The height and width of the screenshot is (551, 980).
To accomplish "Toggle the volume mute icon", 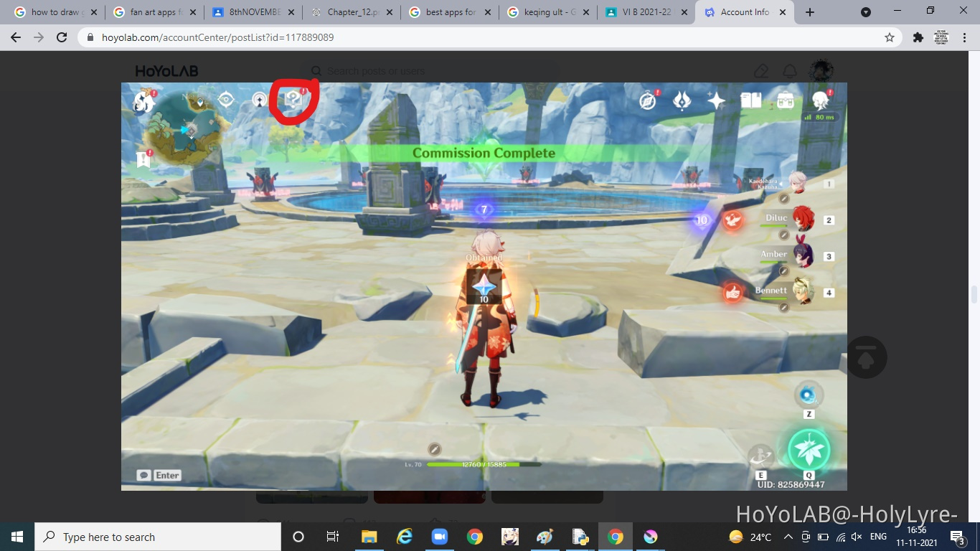I will (x=856, y=537).
